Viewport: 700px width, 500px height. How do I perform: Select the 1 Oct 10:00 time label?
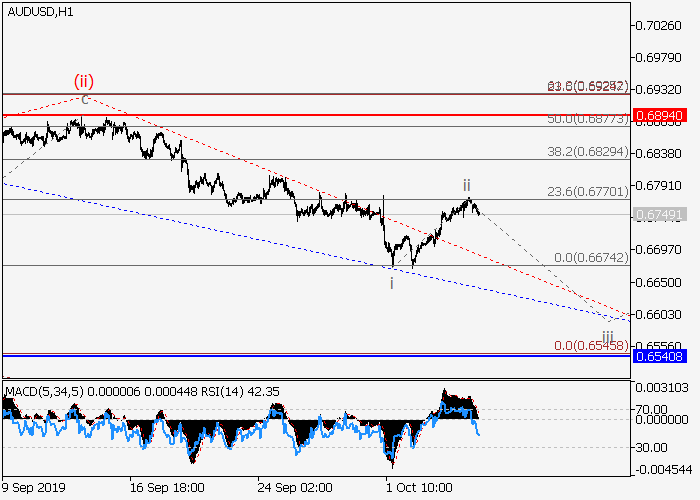click(x=420, y=487)
